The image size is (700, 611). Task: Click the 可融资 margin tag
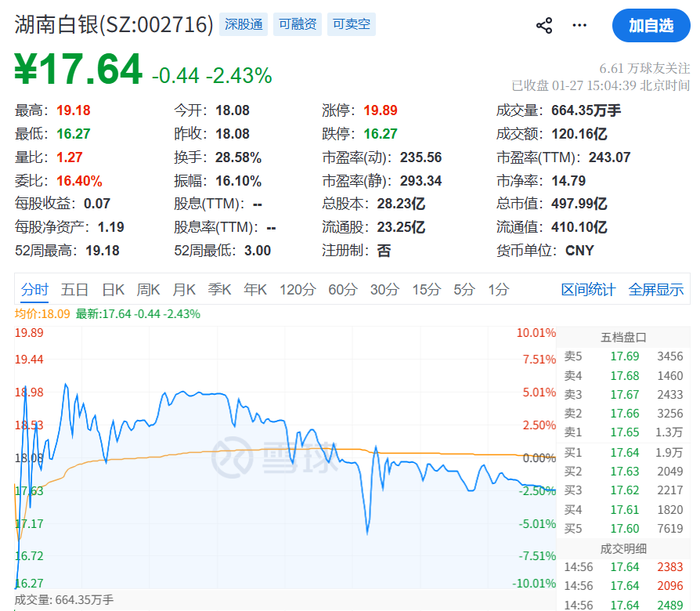click(298, 24)
